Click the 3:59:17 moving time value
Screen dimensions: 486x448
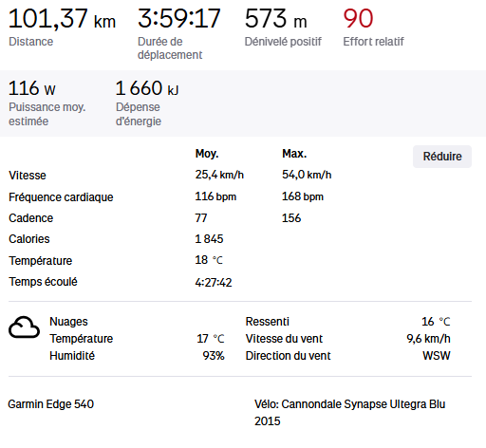coord(178,18)
